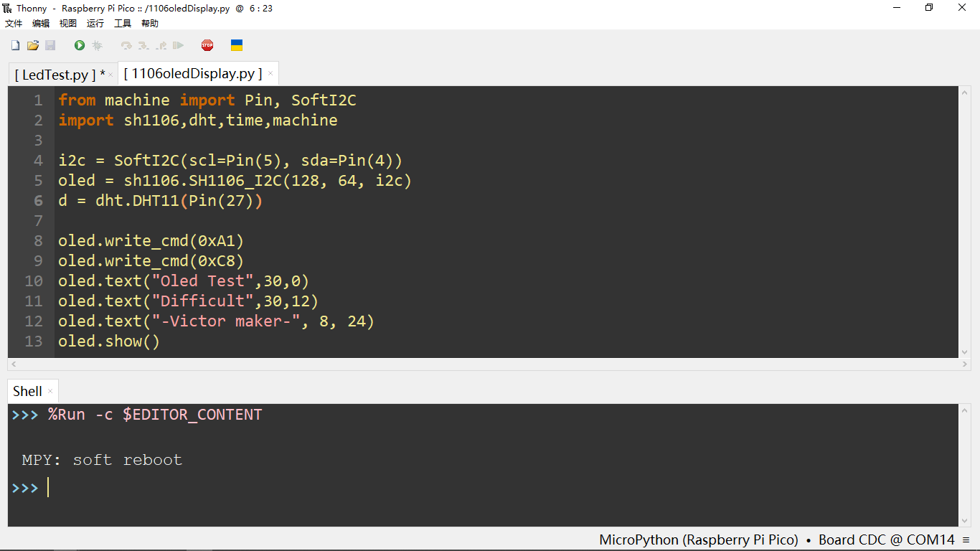Click the Open file folder icon
Screen dimensions: 980x551
(33, 45)
